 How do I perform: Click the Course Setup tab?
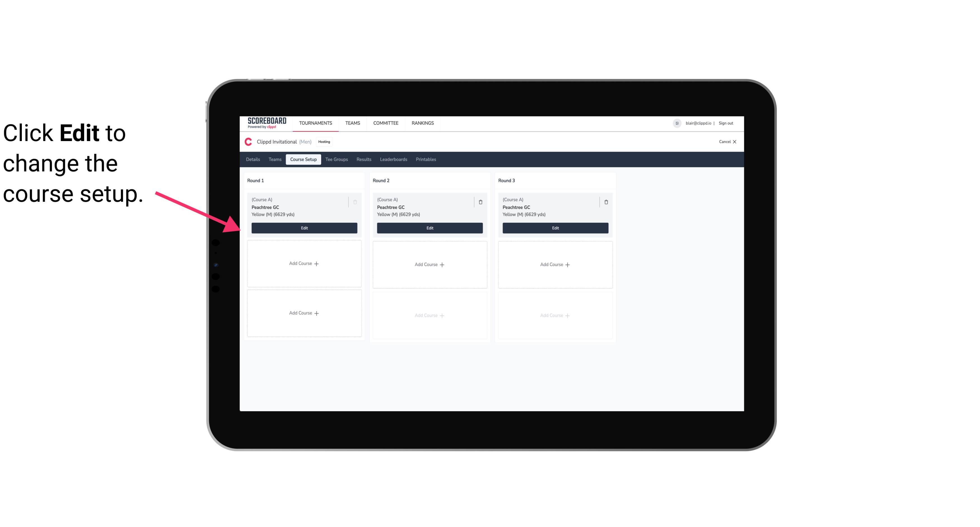(302, 159)
